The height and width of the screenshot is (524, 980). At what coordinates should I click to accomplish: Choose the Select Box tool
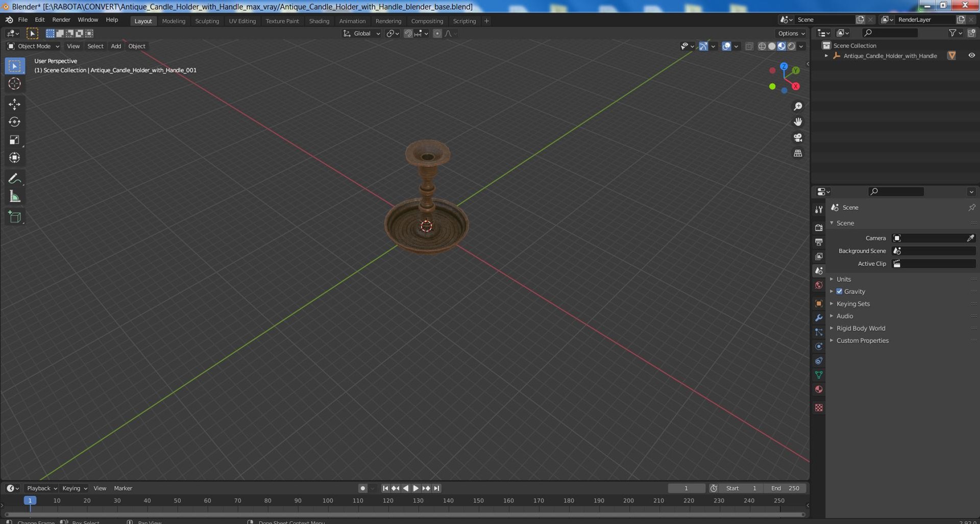click(x=14, y=66)
